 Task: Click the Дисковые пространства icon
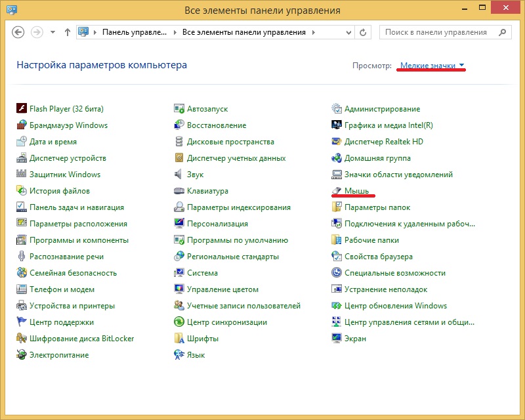tap(179, 141)
